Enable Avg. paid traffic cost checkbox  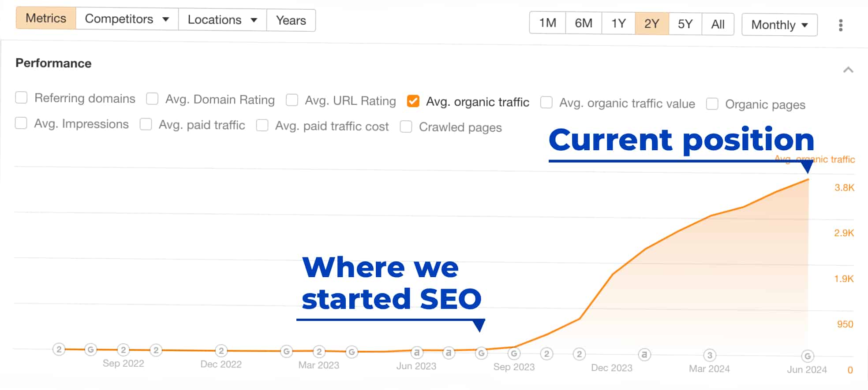(x=262, y=126)
